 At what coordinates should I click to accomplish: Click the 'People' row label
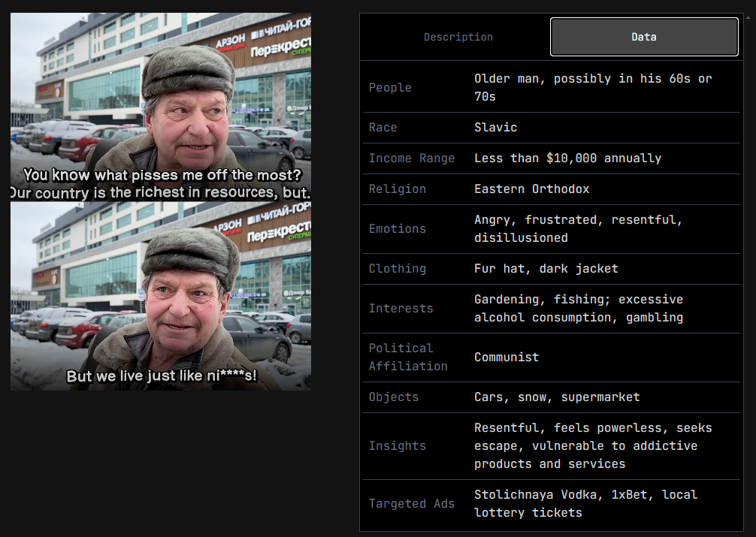390,88
